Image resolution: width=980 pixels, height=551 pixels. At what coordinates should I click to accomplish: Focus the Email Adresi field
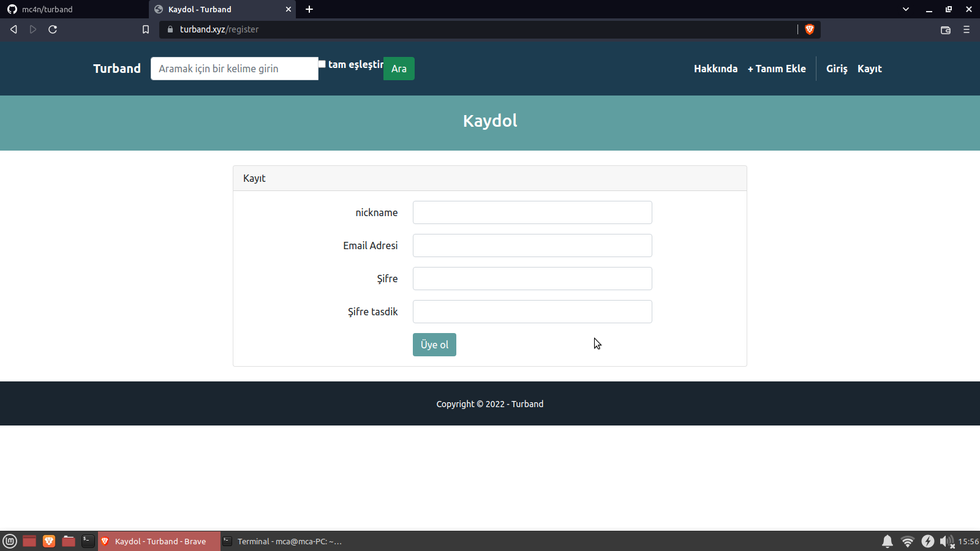(x=532, y=246)
